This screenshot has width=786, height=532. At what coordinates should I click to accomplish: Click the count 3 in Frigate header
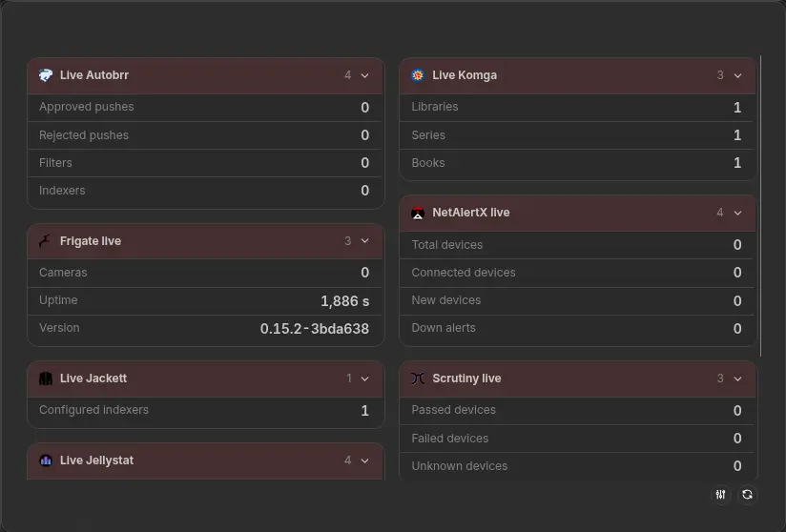click(x=347, y=241)
